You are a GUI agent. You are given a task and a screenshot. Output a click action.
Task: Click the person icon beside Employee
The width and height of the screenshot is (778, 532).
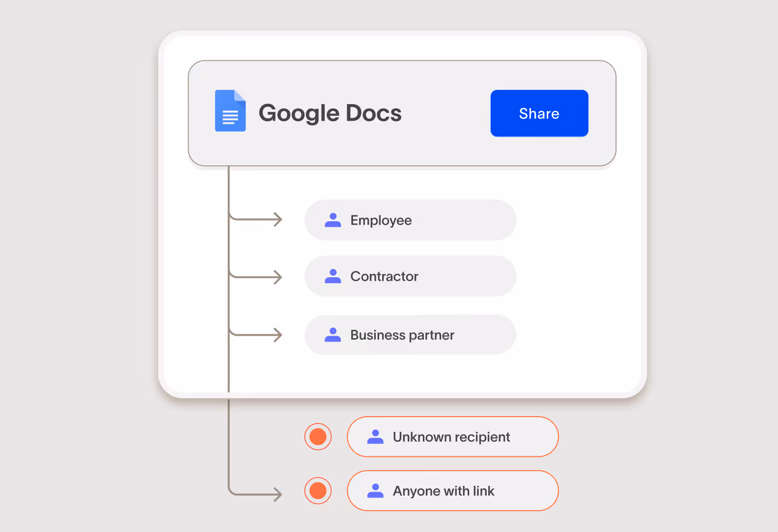[333, 220]
